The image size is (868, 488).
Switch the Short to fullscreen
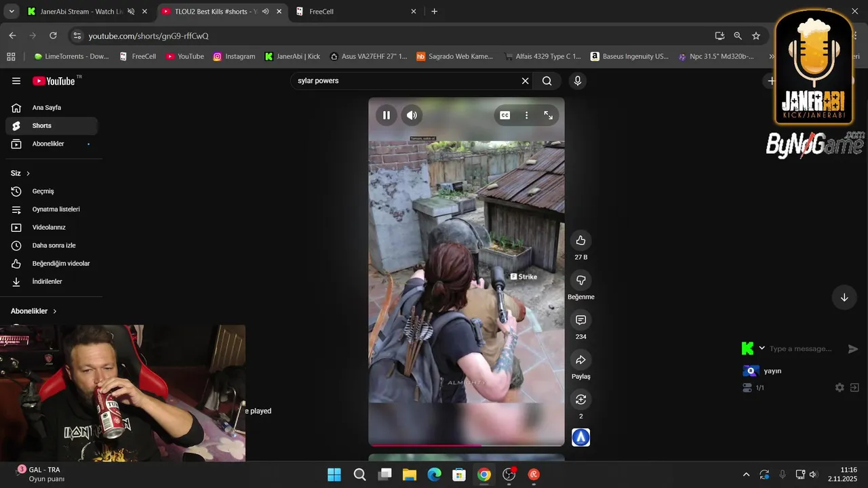click(548, 115)
